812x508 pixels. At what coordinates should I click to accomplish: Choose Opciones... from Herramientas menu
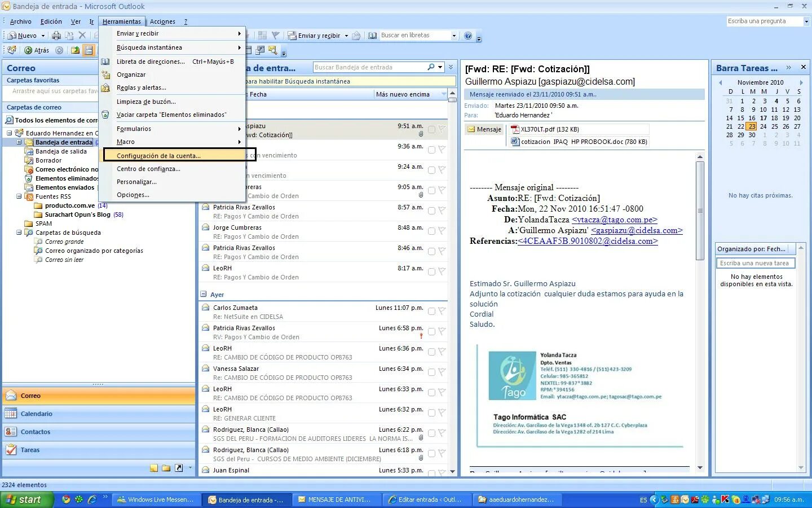(x=133, y=195)
